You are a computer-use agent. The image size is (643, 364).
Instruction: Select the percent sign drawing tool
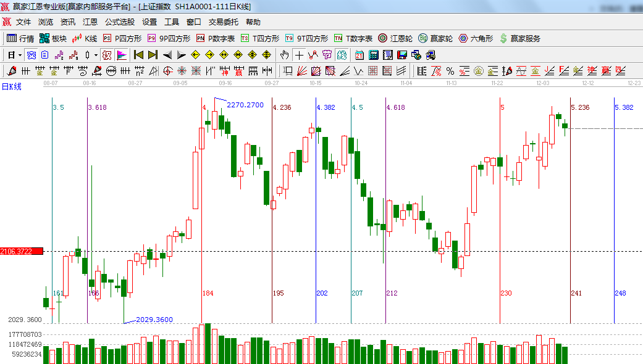[450, 71]
